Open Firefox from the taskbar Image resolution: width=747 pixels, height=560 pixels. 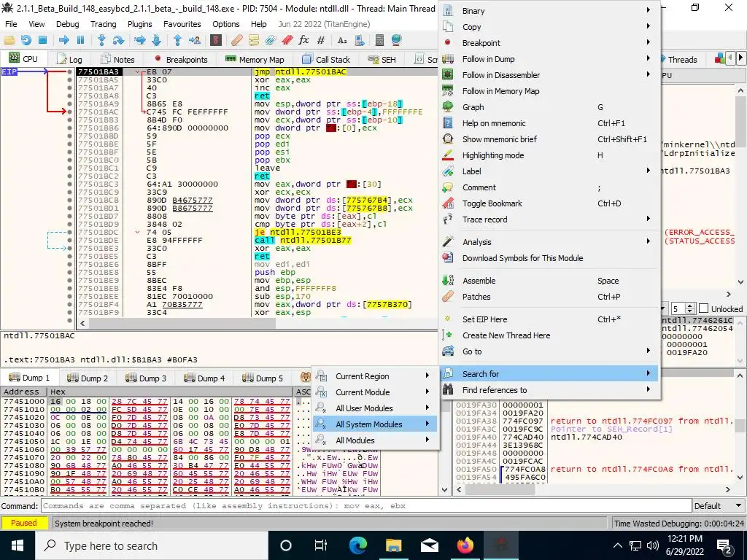465,545
